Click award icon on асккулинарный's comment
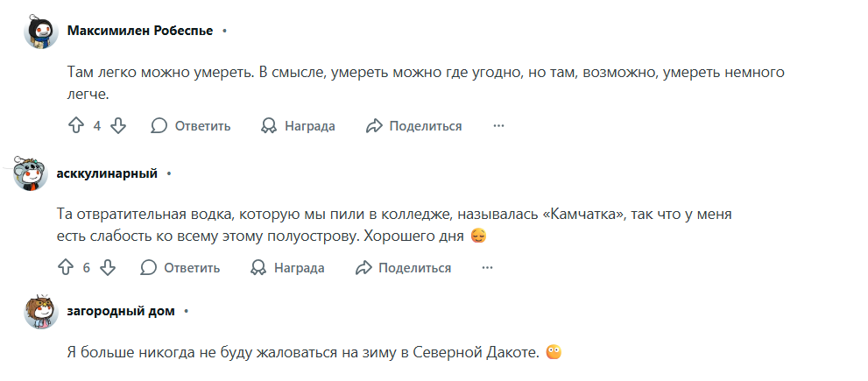 (258, 268)
